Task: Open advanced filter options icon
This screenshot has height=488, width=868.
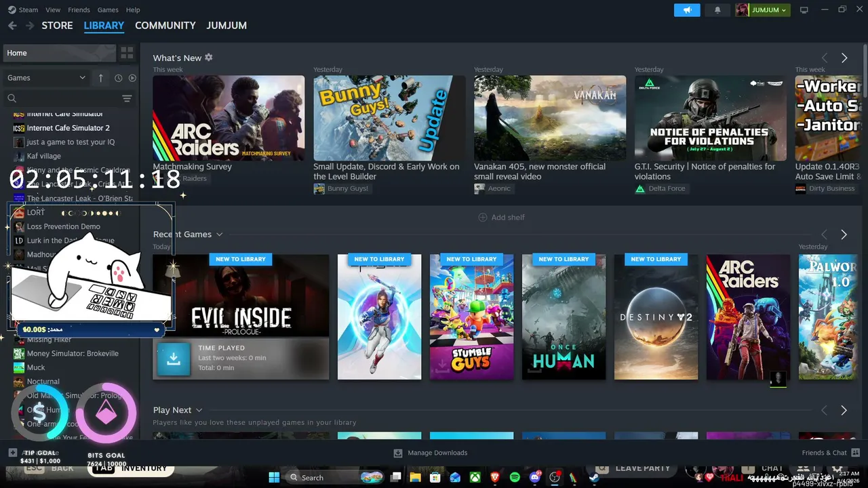Action: [x=127, y=99]
